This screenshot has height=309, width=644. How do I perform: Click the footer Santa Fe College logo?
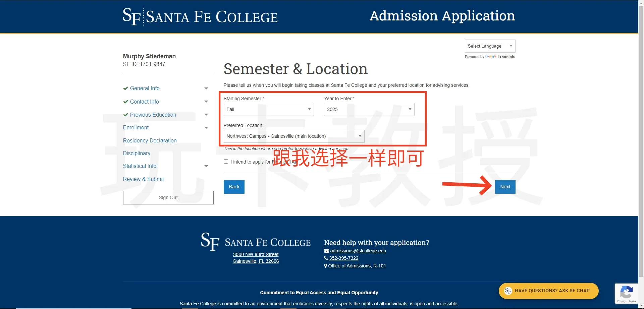(x=256, y=242)
